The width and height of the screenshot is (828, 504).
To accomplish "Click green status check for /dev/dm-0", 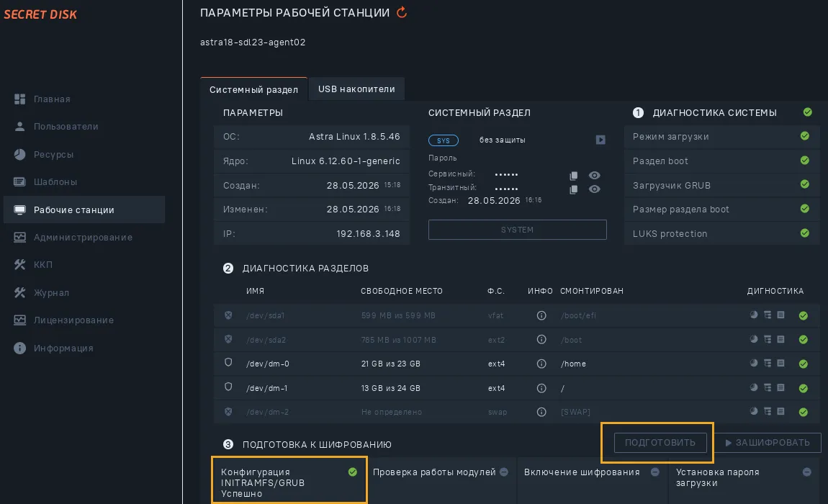I will click(804, 364).
